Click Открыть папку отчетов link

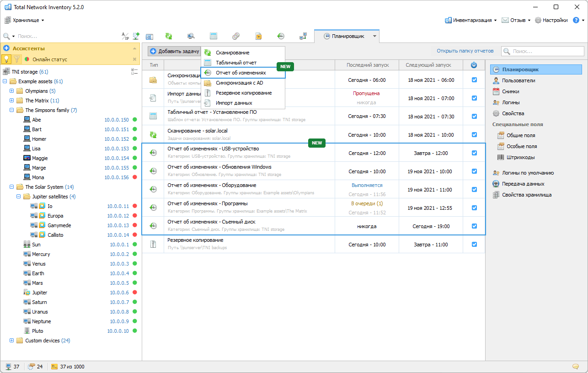(x=465, y=51)
